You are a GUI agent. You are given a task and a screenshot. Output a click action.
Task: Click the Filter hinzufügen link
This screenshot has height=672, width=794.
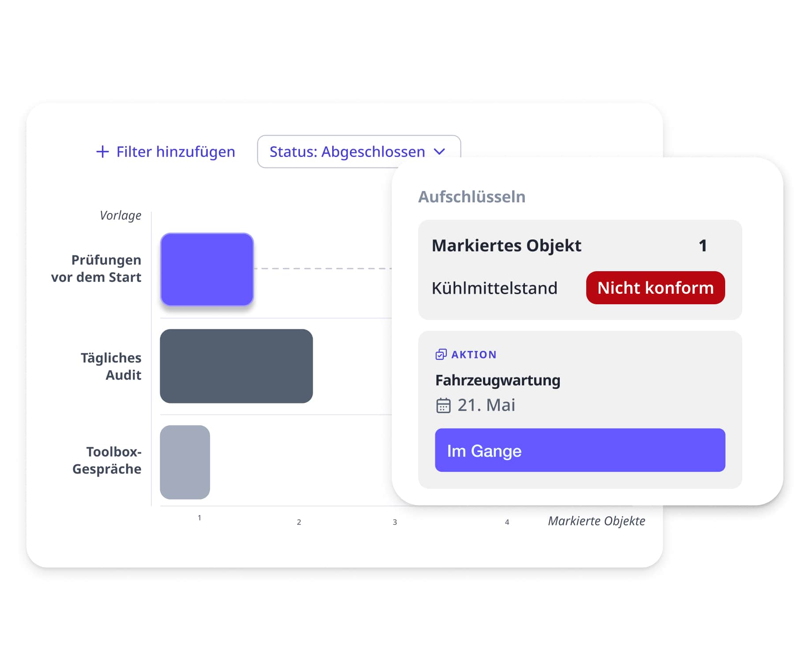(176, 152)
